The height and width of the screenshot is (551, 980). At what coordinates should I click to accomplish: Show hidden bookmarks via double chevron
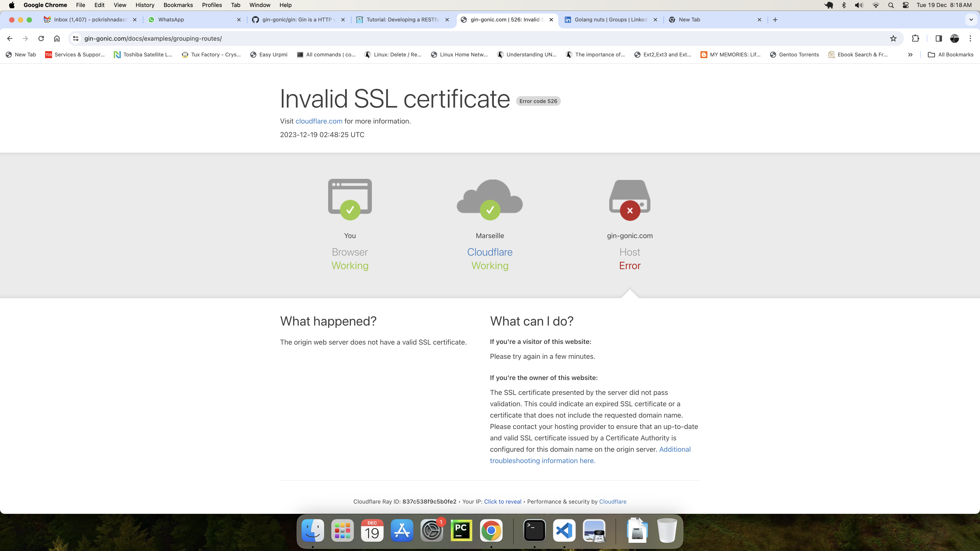tap(910, 55)
